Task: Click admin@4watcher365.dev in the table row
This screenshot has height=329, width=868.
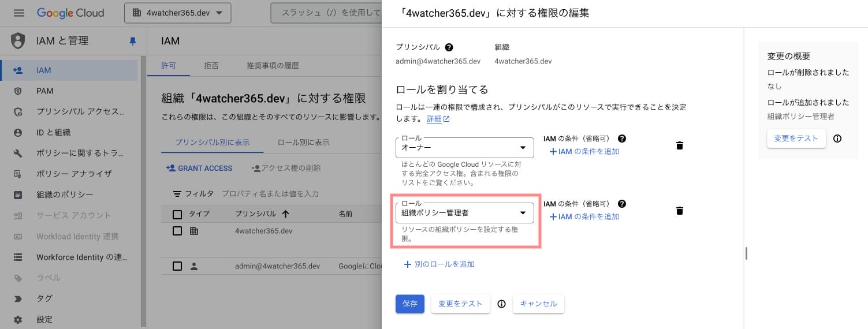Action: tap(277, 266)
